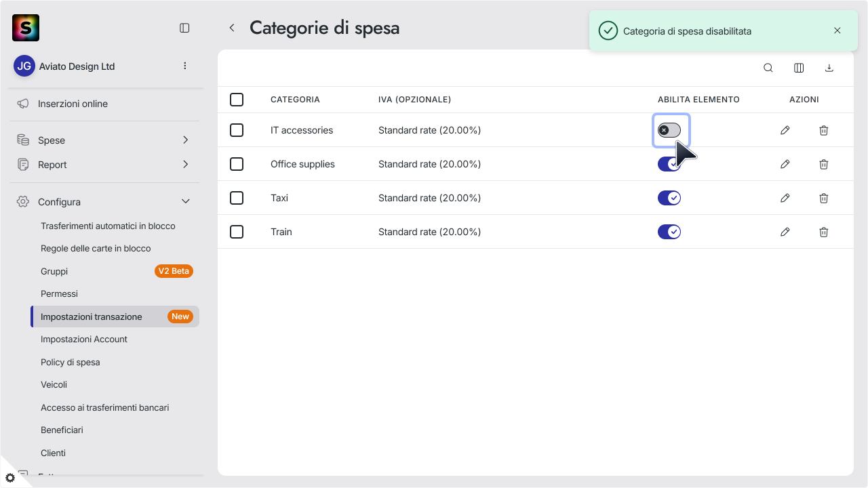Delete the Taxi category
The width and height of the screenshot is (868, 488).
pyautogui.click(x=824, y=198)
